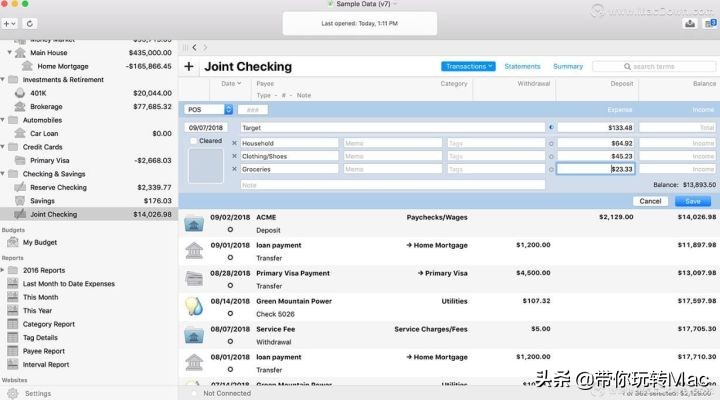Click the Car Loan account icon
720x400 pixels.
pyautogui.click(x=20, y=134)
